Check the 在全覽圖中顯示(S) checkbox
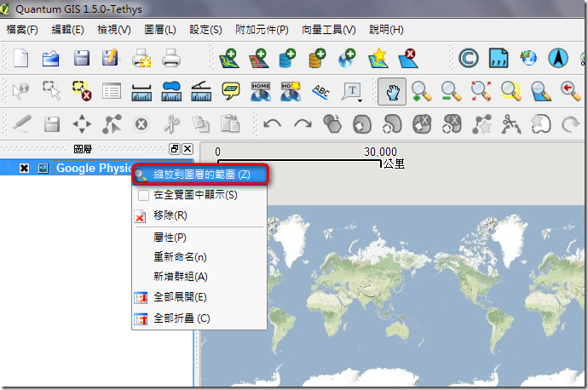The image size is (588, 390). tap(143, 195)
